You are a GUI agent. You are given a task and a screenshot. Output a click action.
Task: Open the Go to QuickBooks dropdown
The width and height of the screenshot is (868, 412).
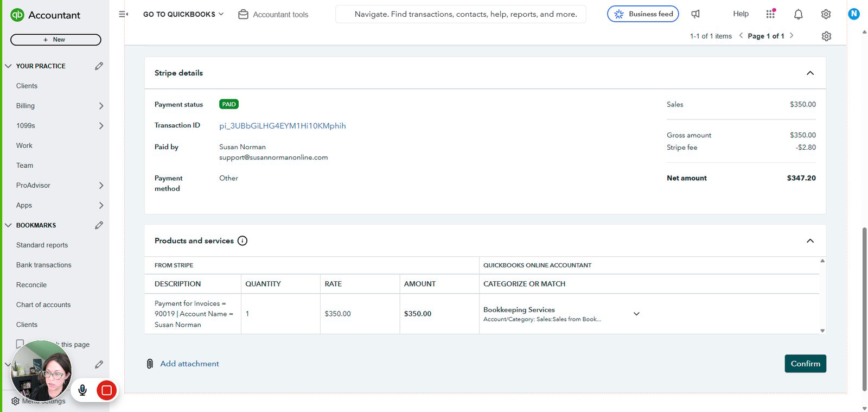tap(183, 14)
